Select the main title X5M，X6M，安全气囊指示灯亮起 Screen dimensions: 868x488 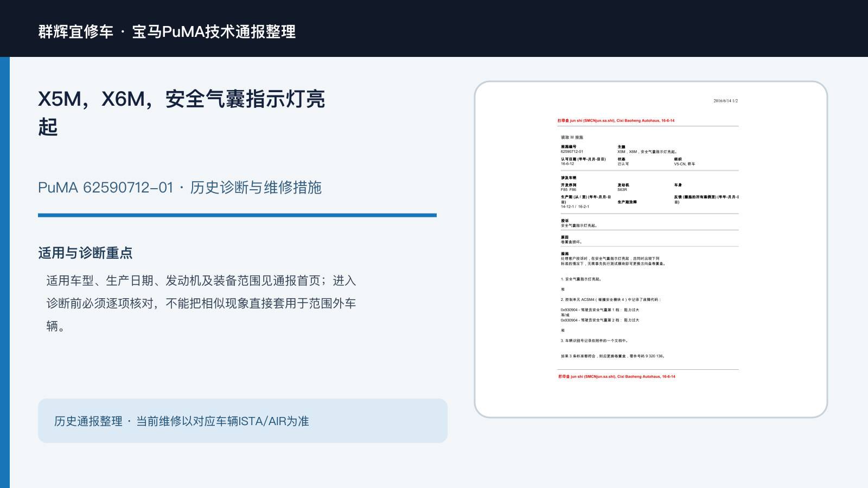point(182,113)
